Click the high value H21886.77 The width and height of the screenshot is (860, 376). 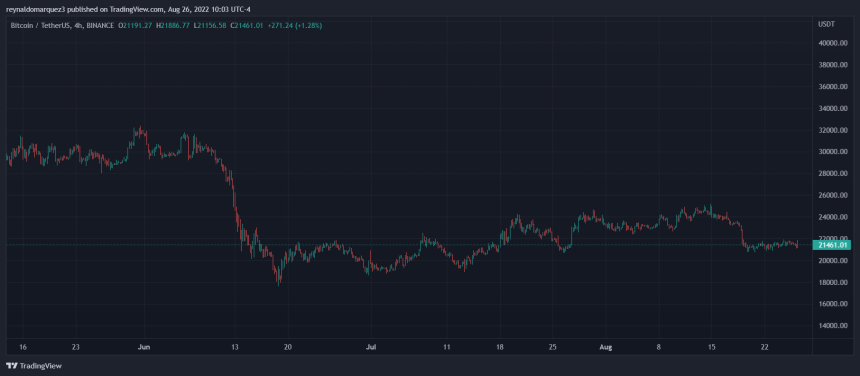[x=174, y=25]
